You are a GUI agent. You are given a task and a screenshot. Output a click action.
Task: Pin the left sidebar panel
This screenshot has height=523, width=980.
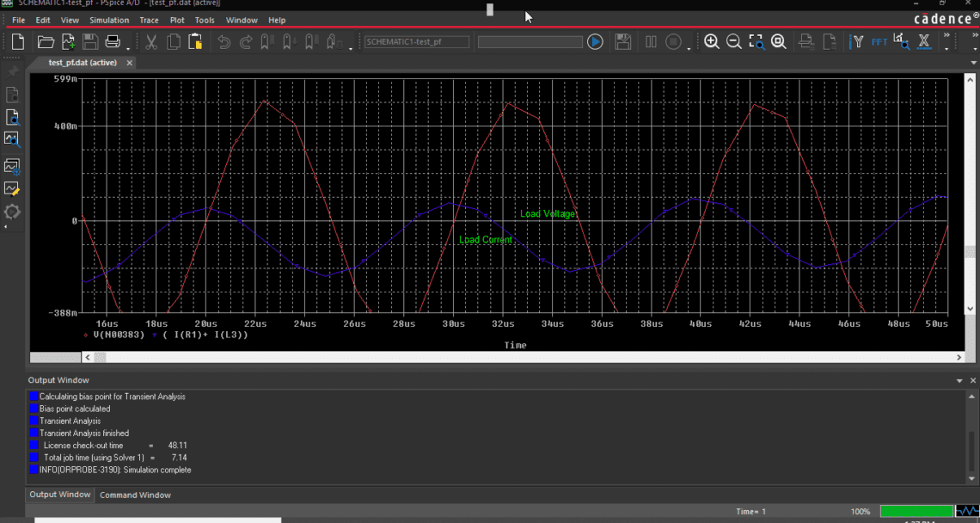point(12,71)
